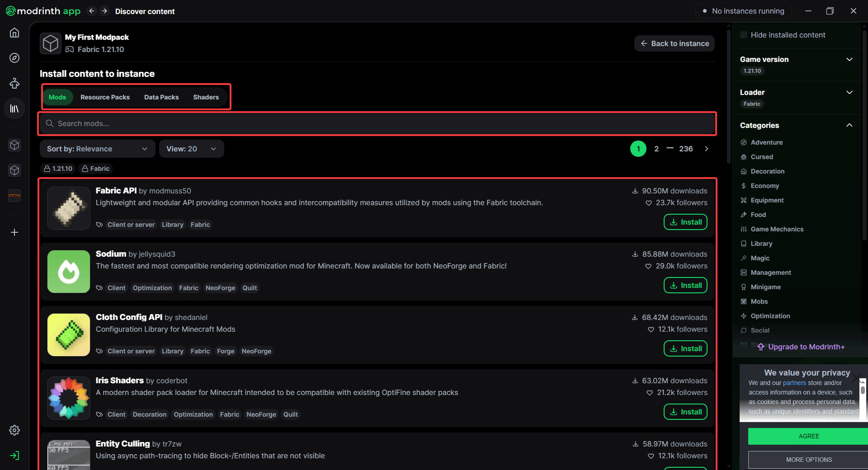The image size is (868, 470).
Task: Filter mods by the Library category
Action: 761,244
